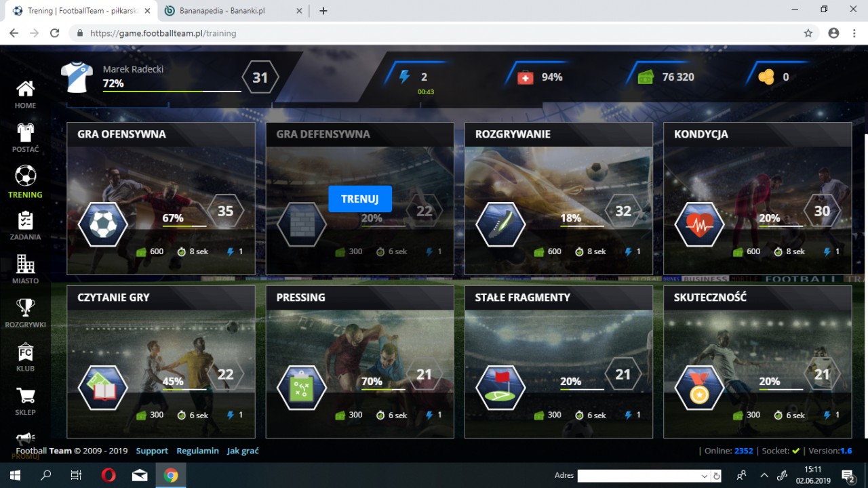Open the SKLEP shopping cart icon
868x488 pixels.
click(x=25, y=395)
